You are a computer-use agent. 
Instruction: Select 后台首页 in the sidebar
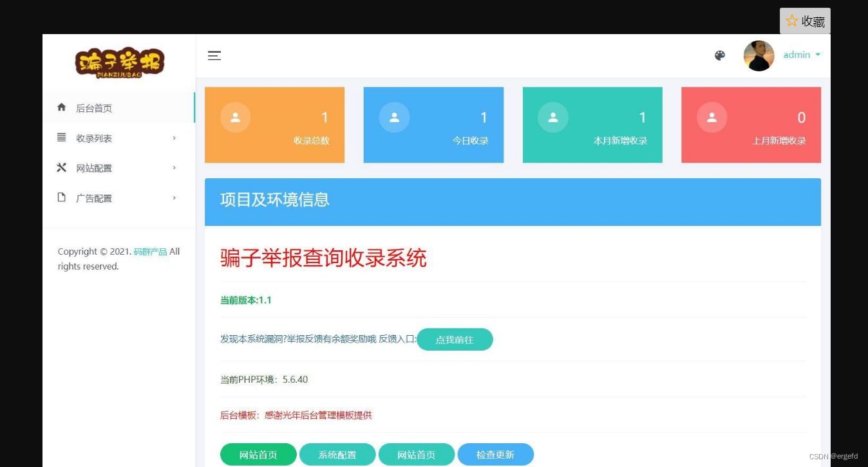[94, 107]
